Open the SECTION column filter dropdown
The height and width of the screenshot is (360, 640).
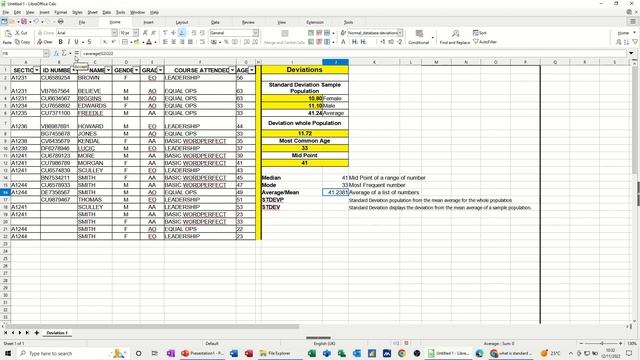click(37, 70)
